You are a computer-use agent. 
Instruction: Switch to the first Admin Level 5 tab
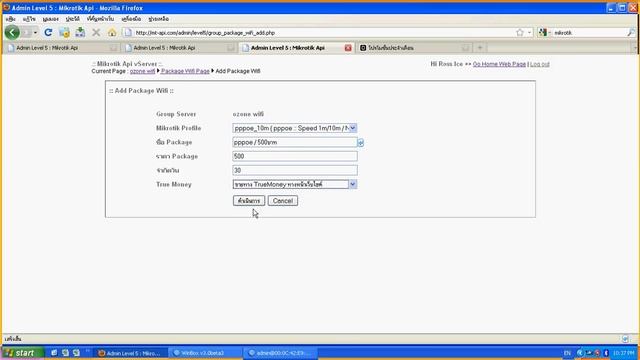[61, 48]
